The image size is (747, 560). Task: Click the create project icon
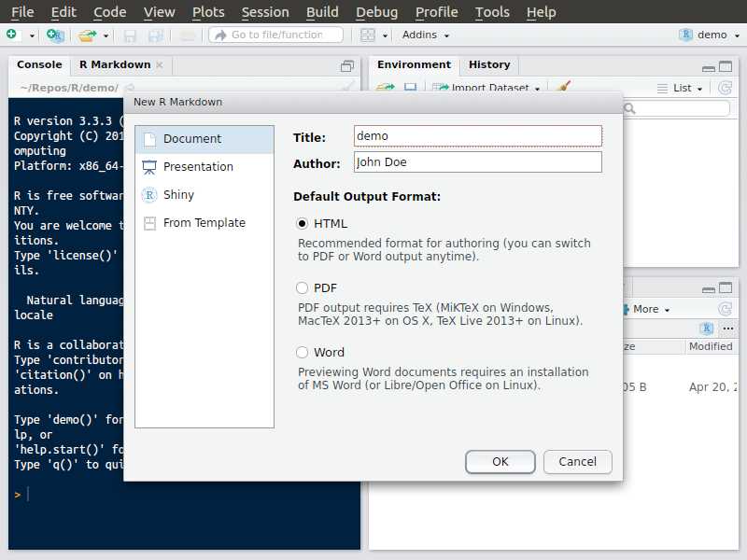(55, 35)
